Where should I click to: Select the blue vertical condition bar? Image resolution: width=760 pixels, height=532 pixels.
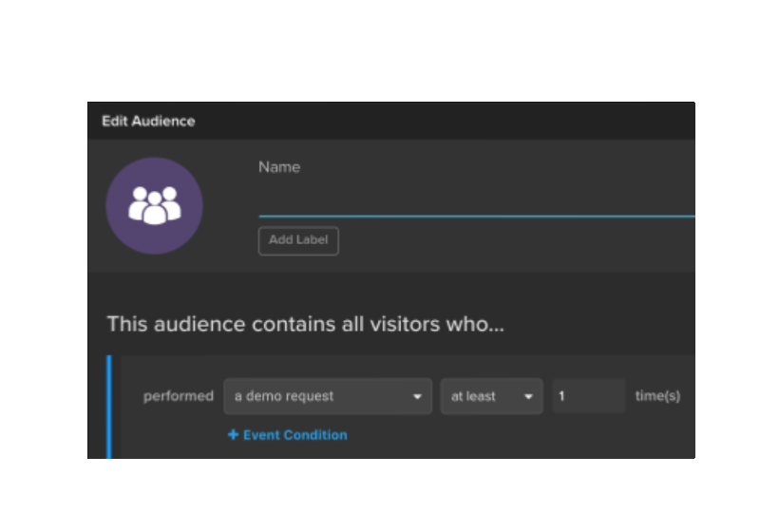coord(109,407)
